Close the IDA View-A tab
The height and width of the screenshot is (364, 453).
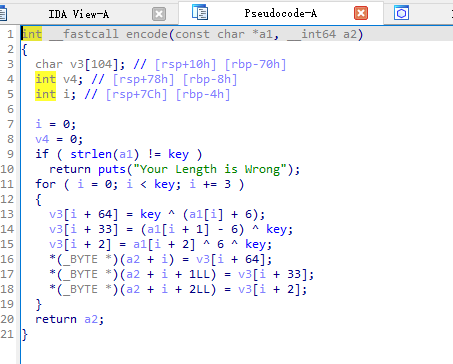coord(159,14)
